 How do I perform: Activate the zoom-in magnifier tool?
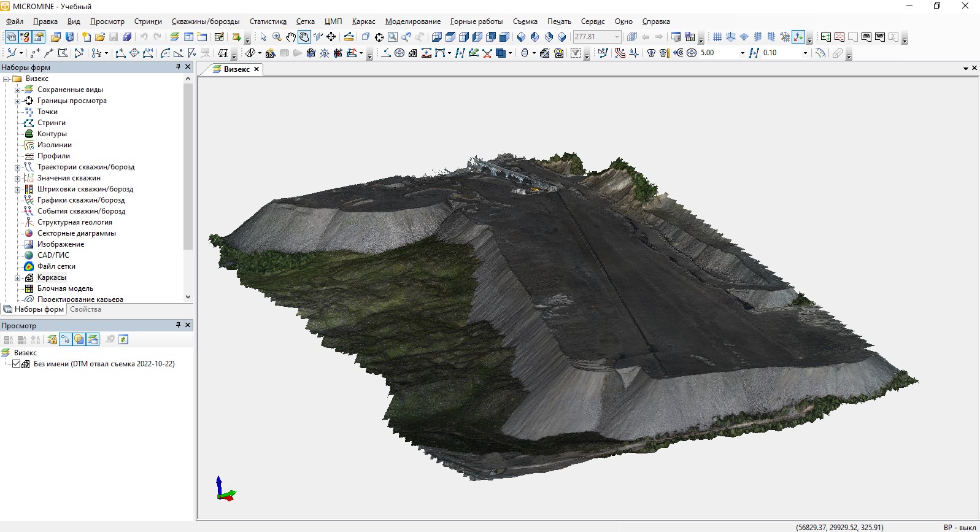277,37
